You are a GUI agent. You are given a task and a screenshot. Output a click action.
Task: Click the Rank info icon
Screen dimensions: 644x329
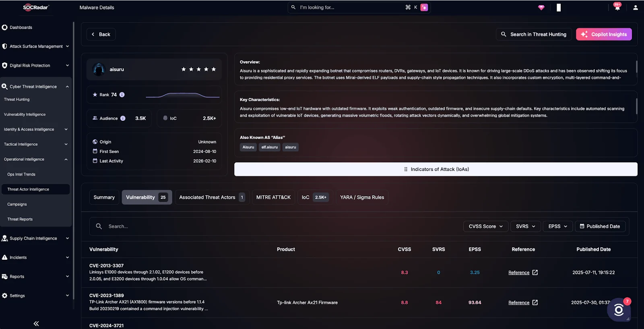tap(122, 95)
